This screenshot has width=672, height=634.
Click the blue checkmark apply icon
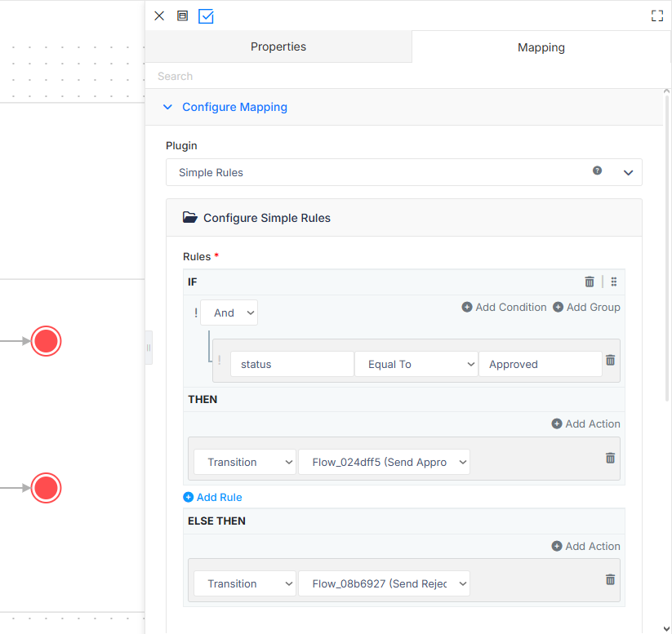pos(206,16)
